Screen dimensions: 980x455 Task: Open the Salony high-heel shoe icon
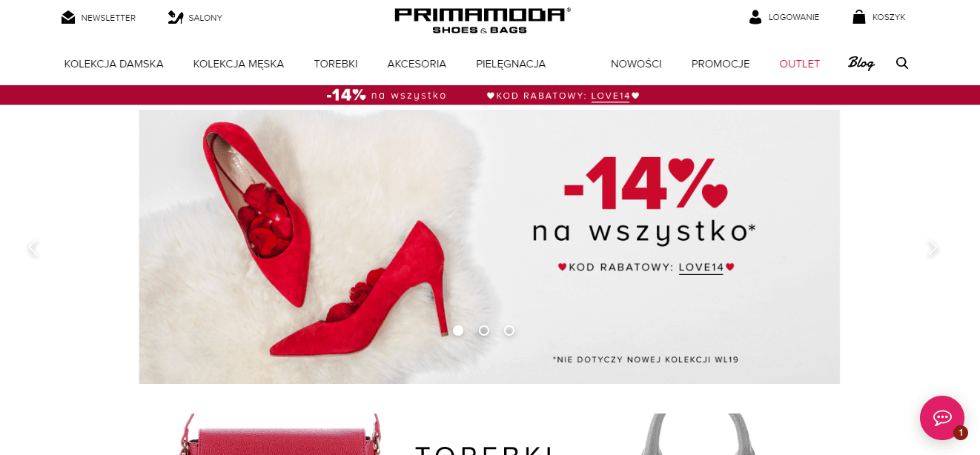pyautogui.click(x=176, y=17)
